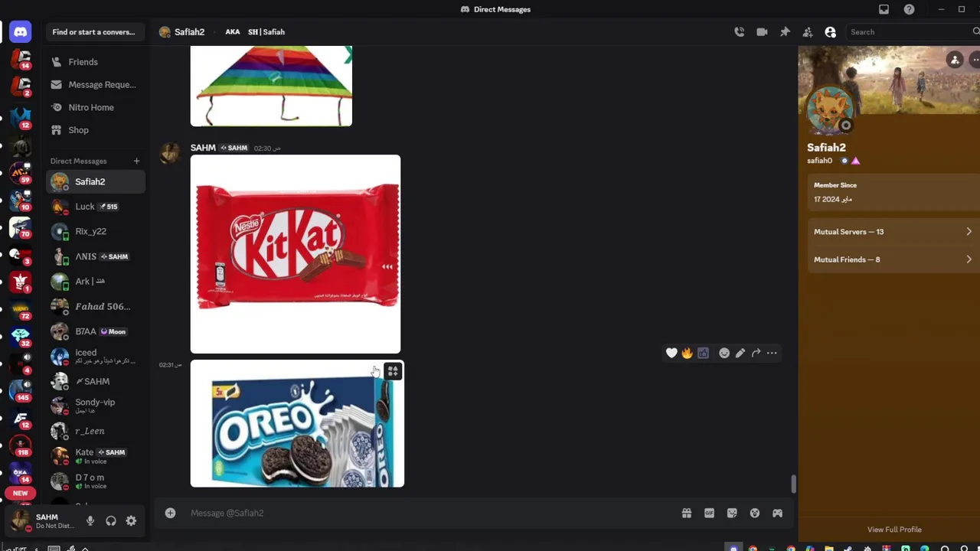
Task: Open the Friends tab
Action: tap(96, 62)
